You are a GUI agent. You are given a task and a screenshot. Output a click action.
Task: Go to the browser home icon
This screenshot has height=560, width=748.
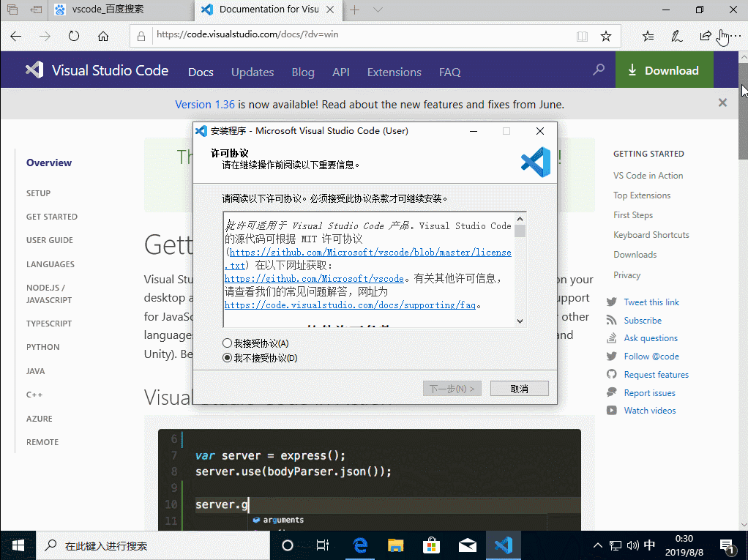click(103, 37)
